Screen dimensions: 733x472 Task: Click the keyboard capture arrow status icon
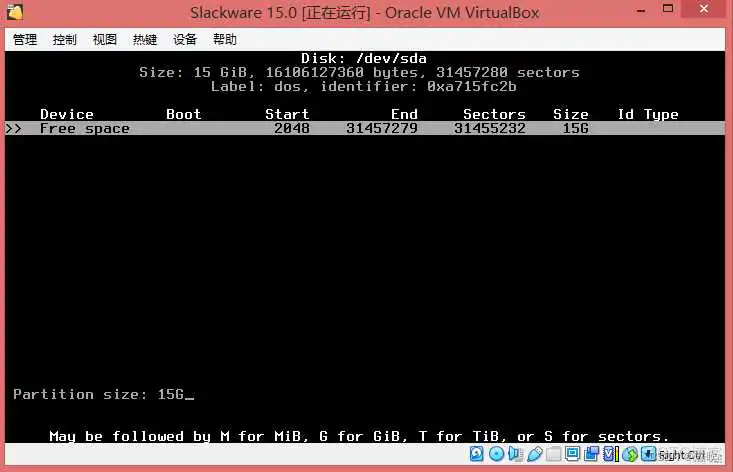[648, 454]
